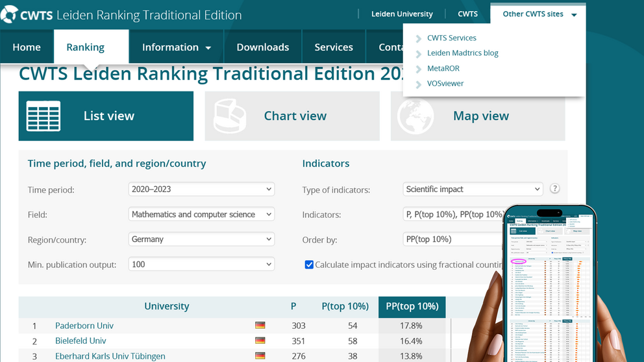This screenshot has height=362, width=644.
Task: Expand the Information menu
Action: tap(176, 47)
